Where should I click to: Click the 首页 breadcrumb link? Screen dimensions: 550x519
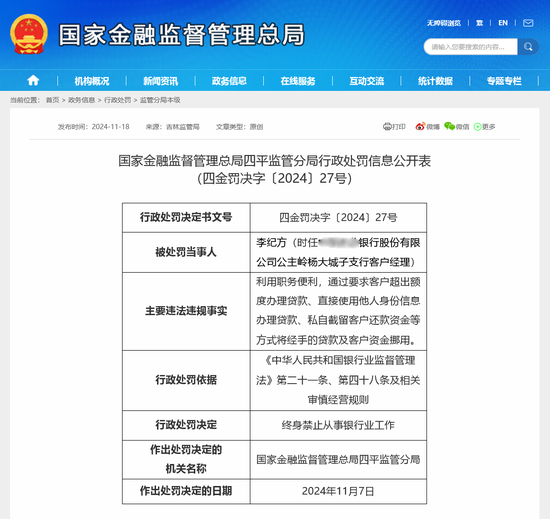pos(53,100)
